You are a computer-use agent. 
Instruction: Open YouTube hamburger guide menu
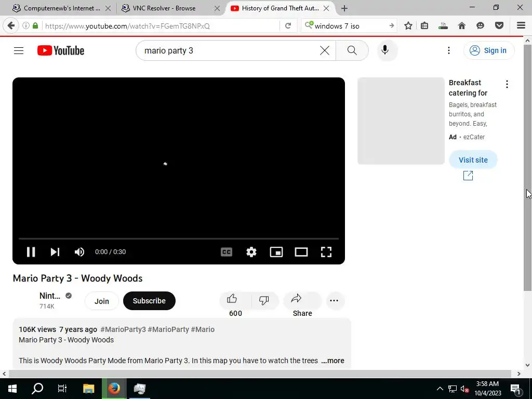(19, 50)
